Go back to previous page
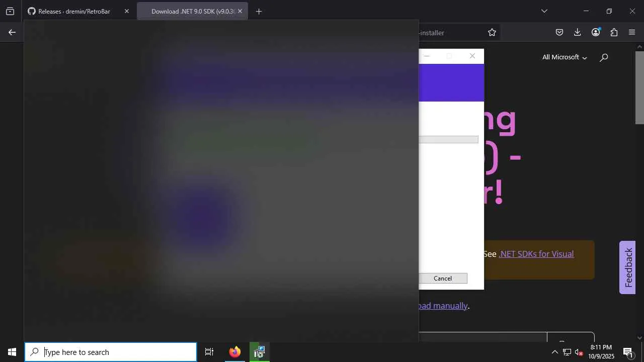 [12, 32]
